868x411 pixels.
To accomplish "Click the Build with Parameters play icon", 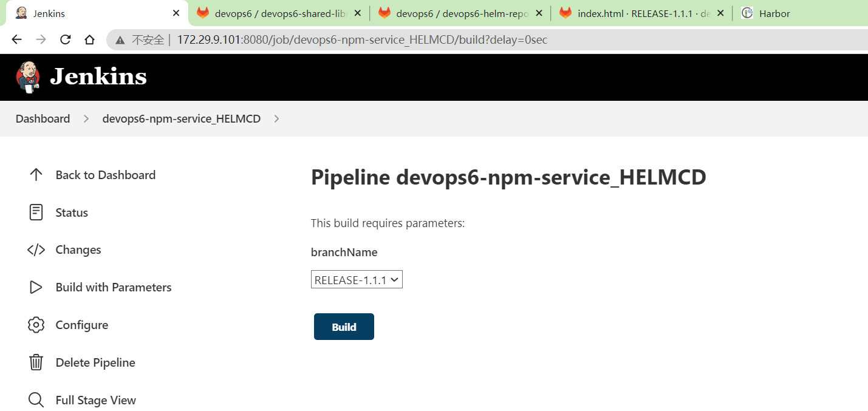I will 36,287.
